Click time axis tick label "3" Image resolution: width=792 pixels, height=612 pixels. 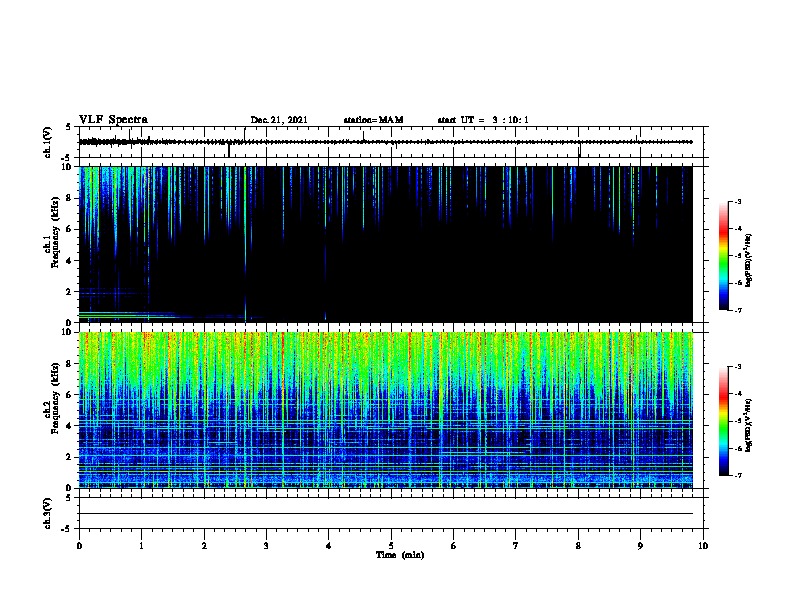266,546
